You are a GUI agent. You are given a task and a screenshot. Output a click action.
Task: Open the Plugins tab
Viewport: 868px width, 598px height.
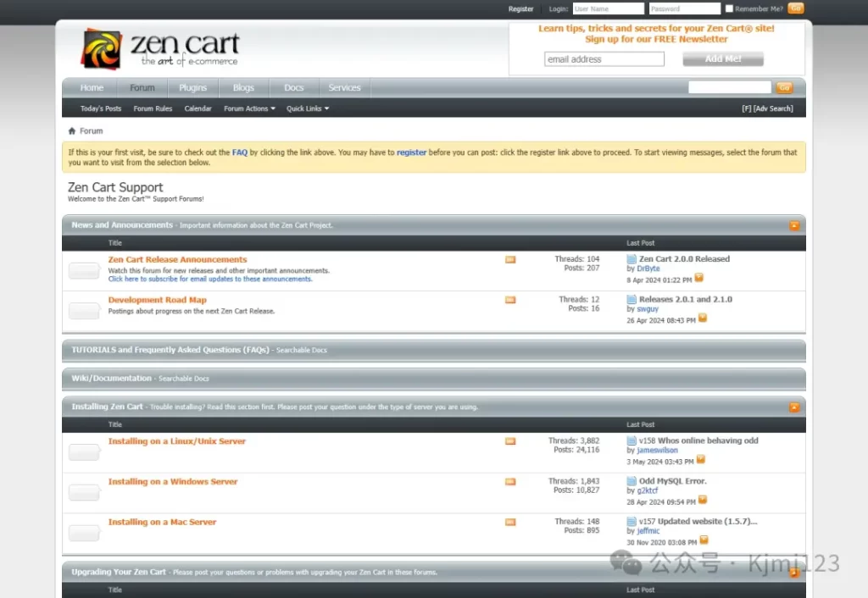(x=192, y=87)
